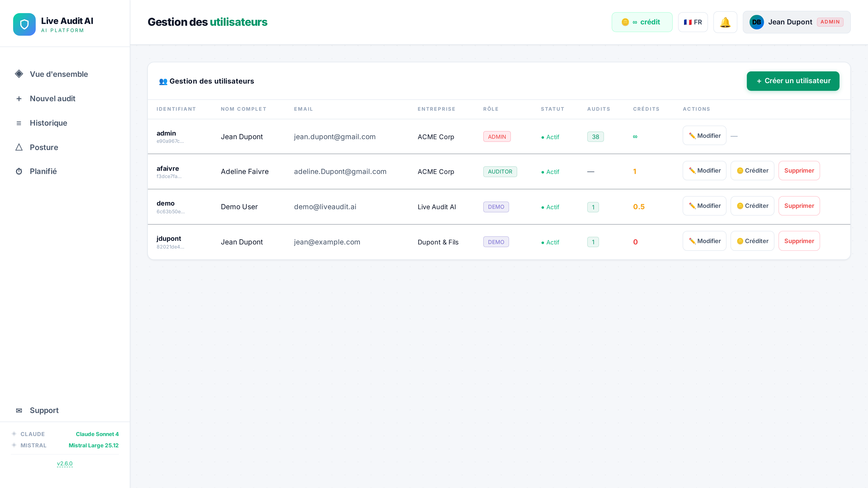Click the Live Audit AI shield logo
Image resolution: width=868 pixels, height=488 pixels.
[x=24, y=24]
